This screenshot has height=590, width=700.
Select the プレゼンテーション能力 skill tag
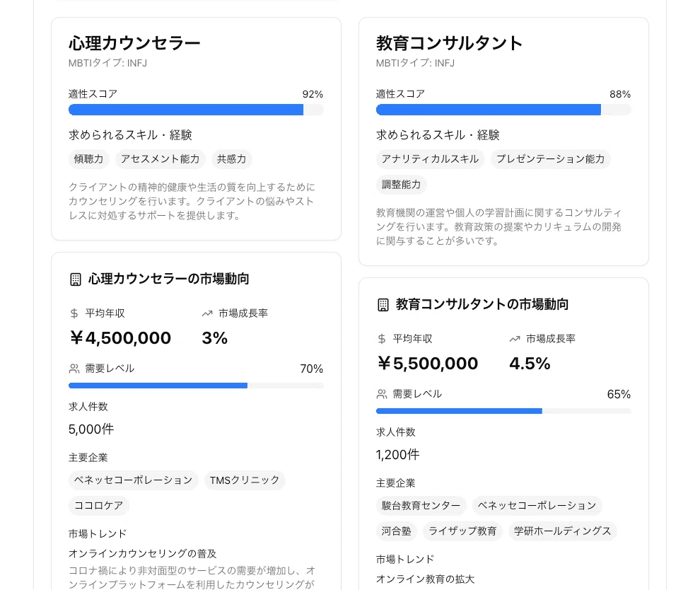coord(550,159)
